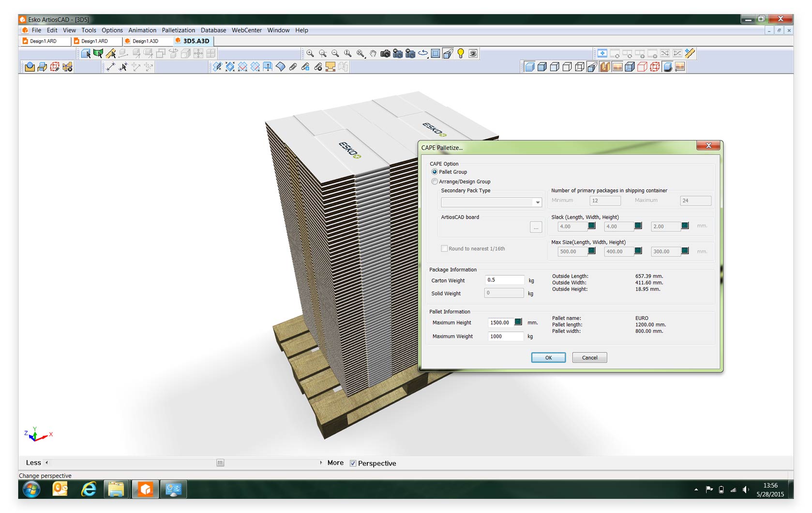Click the pan hand tool icon

click(373, 54)
